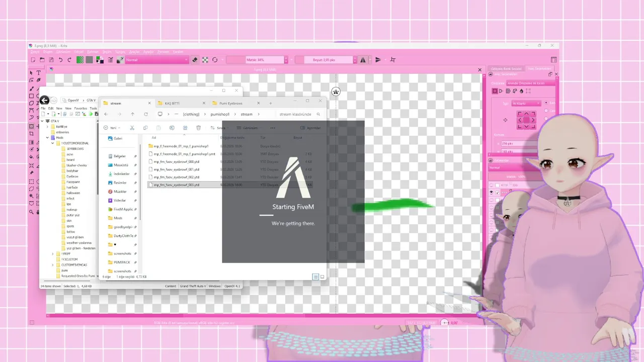Open the brush settings editor
644x362 pixels.
coord(111,60)
